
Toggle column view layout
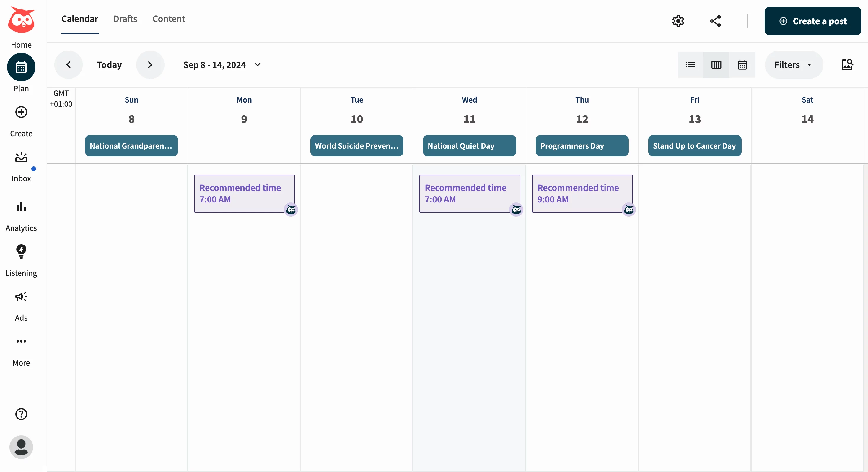[716, 64]
